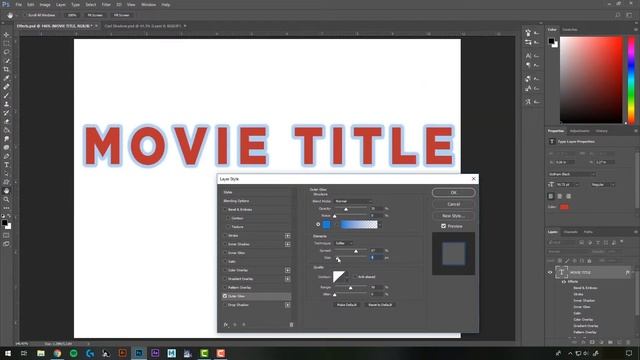The image size is (640, 360).
Task: Open the Contour picker dropdown
Action: [347, 277]
